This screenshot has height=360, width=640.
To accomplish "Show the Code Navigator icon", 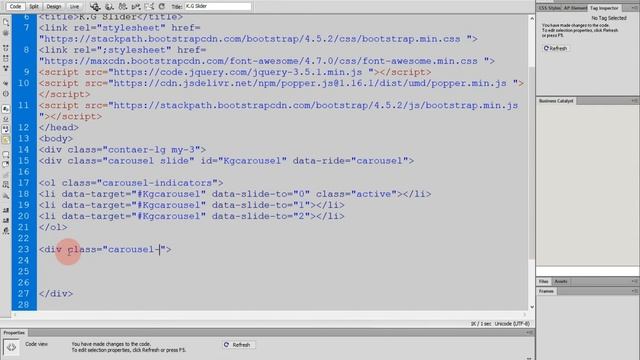I will point(6,33).
